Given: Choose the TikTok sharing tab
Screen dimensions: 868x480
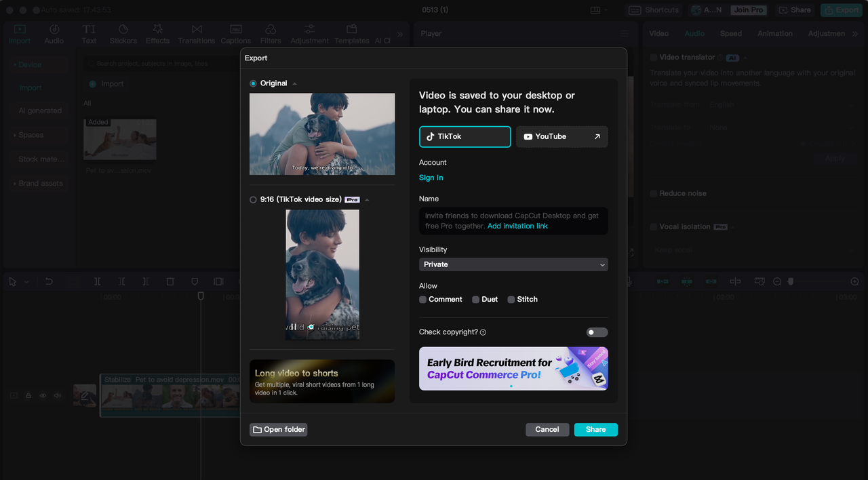Looking at the screenshot, I should 465,136.
